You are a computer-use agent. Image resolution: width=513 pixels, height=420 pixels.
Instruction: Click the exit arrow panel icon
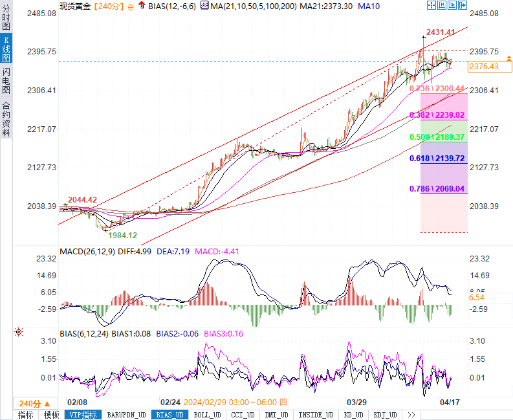(463, 5)
